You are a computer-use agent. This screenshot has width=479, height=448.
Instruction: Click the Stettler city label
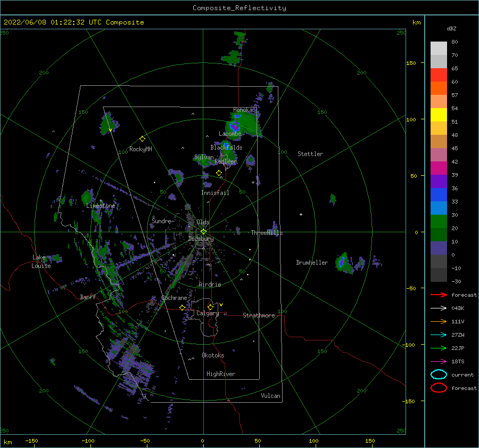(310, 154)
